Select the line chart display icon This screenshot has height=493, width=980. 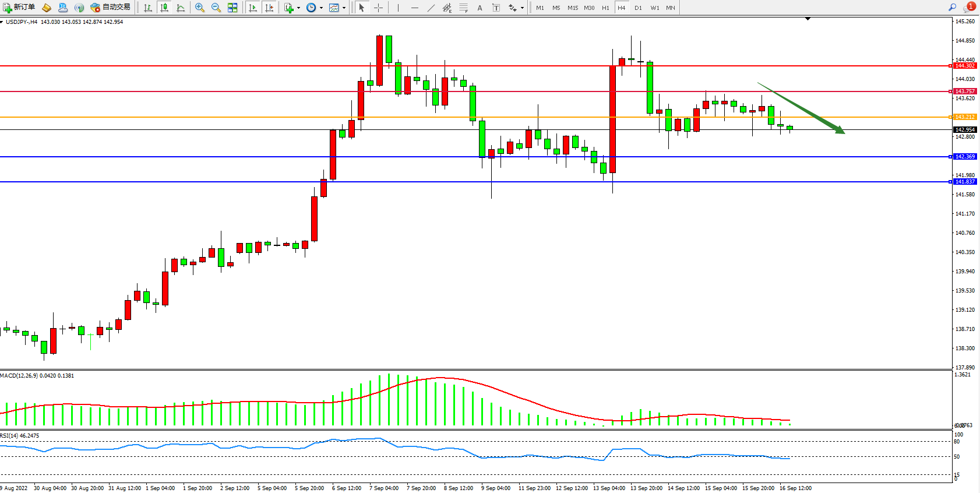[x=181, y=8]
